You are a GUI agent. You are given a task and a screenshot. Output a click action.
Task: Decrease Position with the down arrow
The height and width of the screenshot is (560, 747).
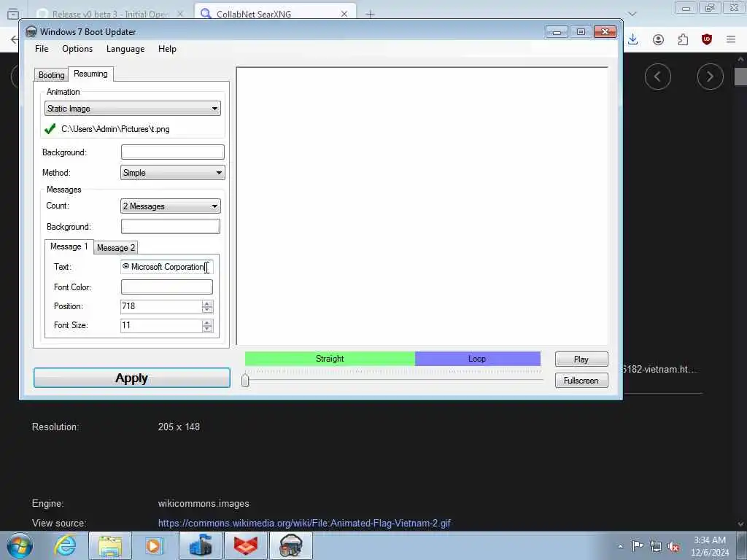pos(206,310)
